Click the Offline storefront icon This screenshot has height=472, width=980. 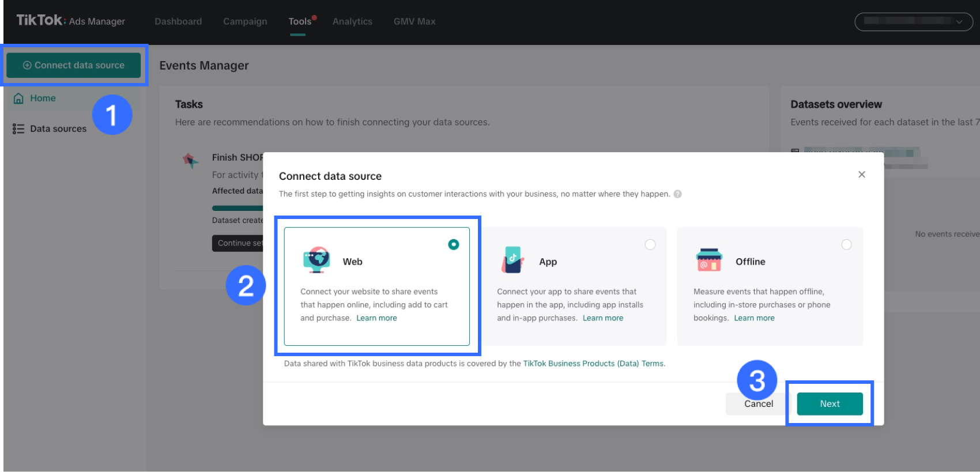click(709, 260)
